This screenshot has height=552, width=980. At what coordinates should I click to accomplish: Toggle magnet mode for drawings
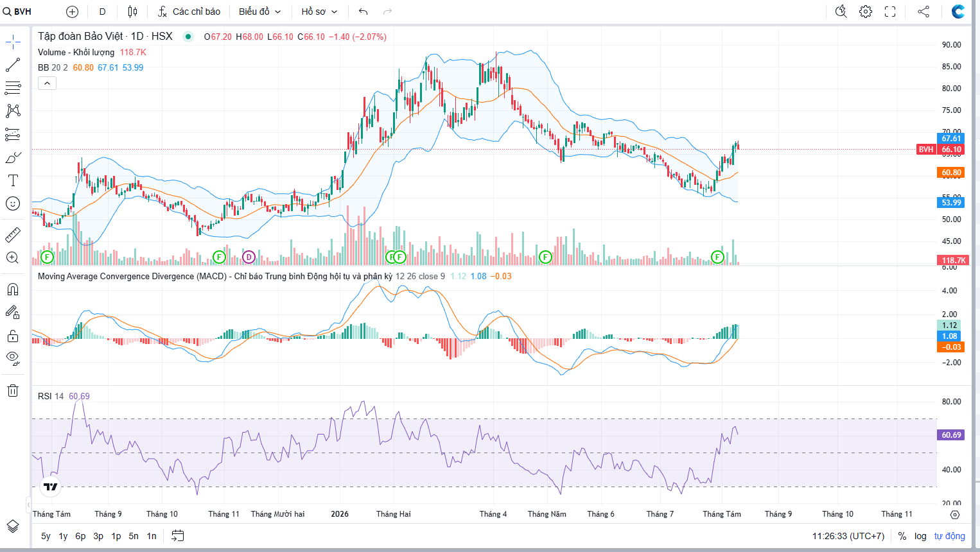pyautogui.click(x=13, y=289)
